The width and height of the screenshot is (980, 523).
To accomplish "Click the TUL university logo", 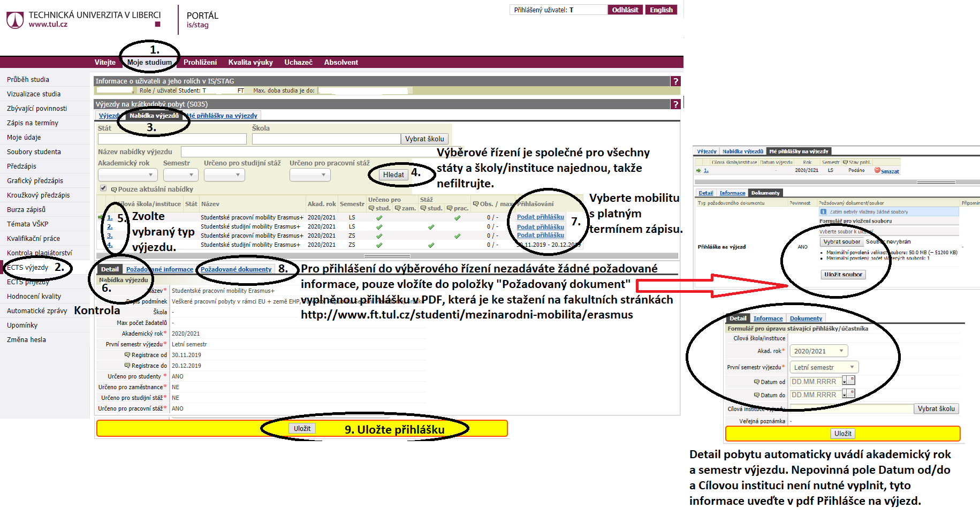I will (x=15, y=20).
